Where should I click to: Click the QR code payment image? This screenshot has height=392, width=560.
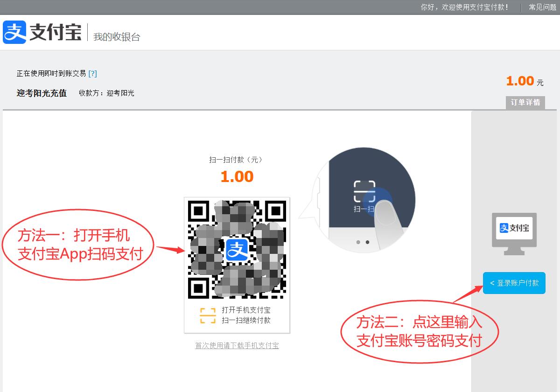point(237,250)
